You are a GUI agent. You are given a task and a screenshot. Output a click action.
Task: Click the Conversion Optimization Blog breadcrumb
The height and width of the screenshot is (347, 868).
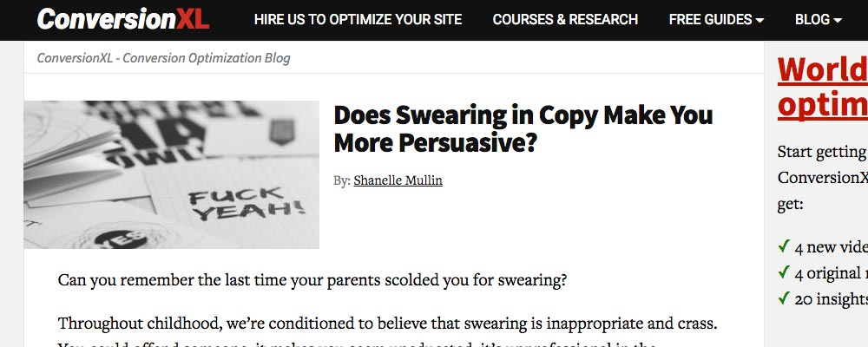coord(163,58)
